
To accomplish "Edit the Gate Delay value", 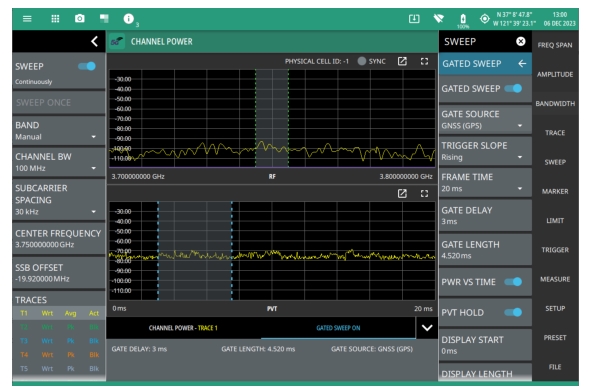I will (485, 216).
